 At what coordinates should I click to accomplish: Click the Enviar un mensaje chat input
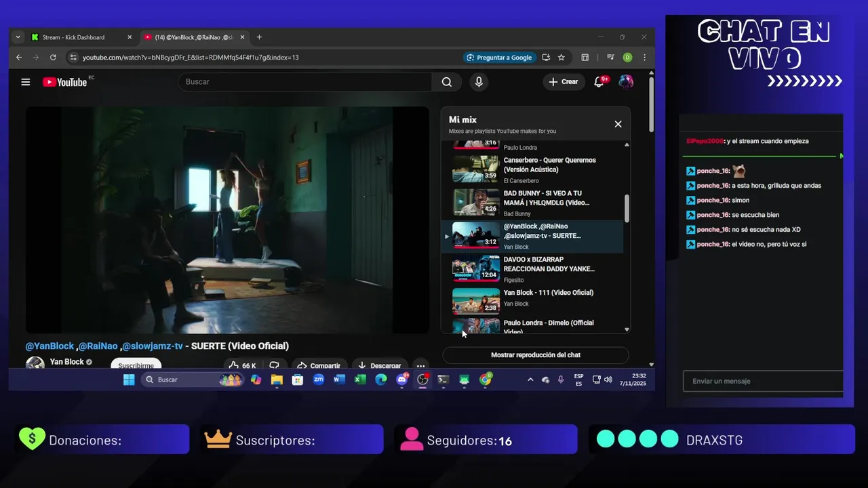click(x=763, y=381)
